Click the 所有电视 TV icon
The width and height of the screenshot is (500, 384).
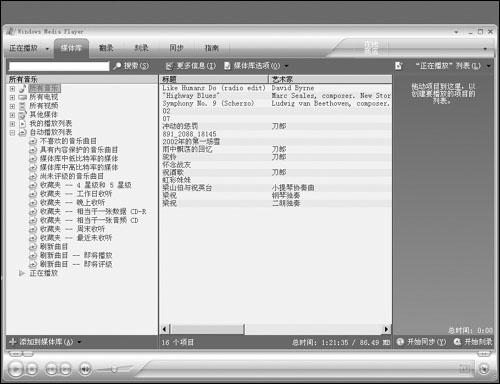[x=23, y=97]
